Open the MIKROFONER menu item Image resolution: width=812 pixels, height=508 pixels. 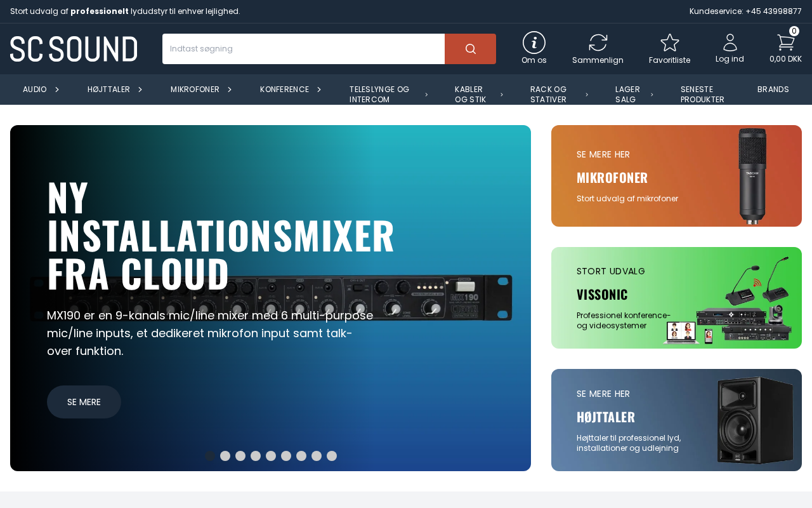[x=195, y=90]
